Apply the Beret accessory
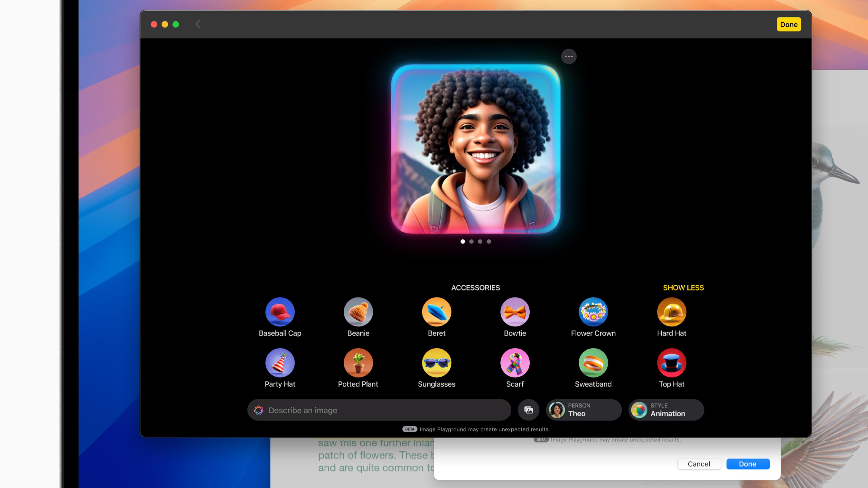 click(x=436, y=312)
